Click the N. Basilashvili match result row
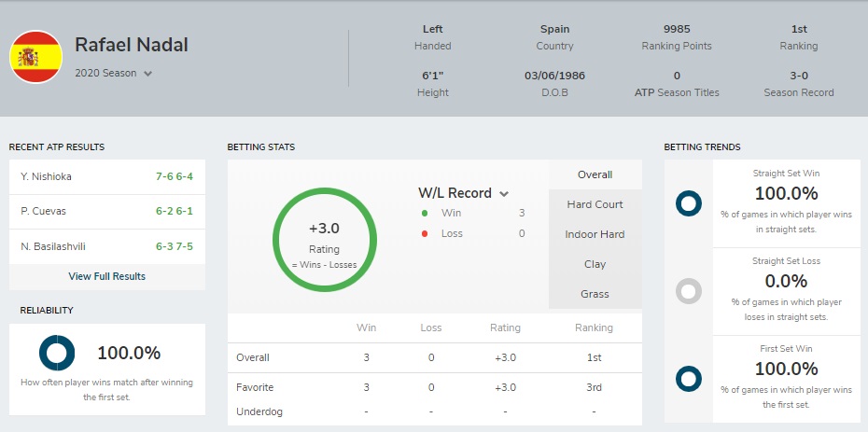 107,246
